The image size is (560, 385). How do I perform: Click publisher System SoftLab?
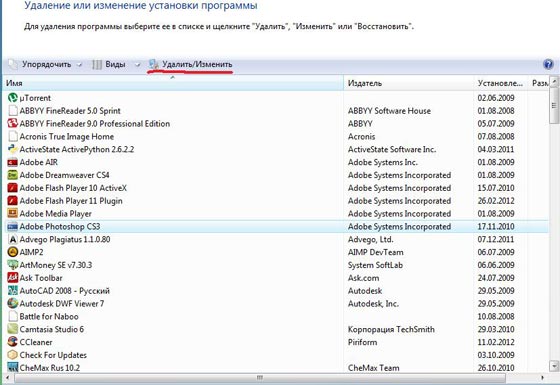tap(375, 265)
